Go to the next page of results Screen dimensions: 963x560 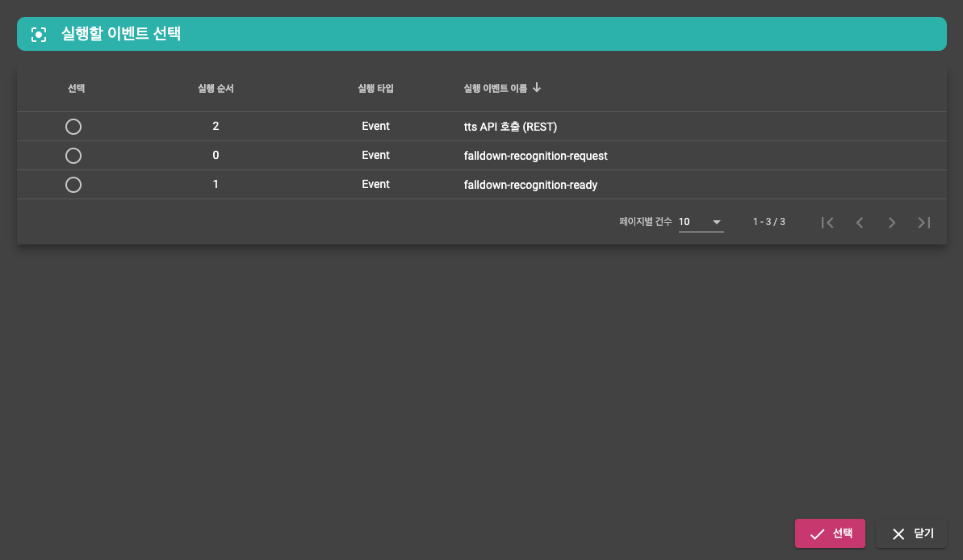click(891, 223)
